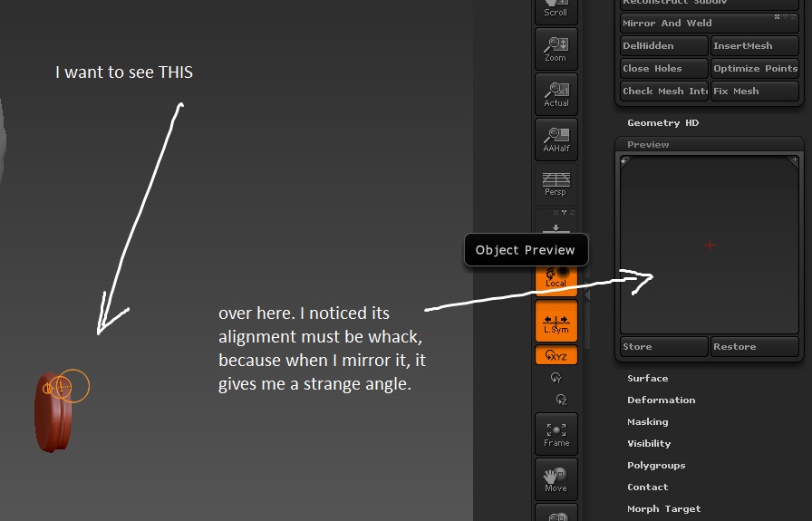Image resolution: width=812 pixels, height=521 pixels.
Task: Select the Zoom tool in the shelf
Action: click(x=556, y=49)
